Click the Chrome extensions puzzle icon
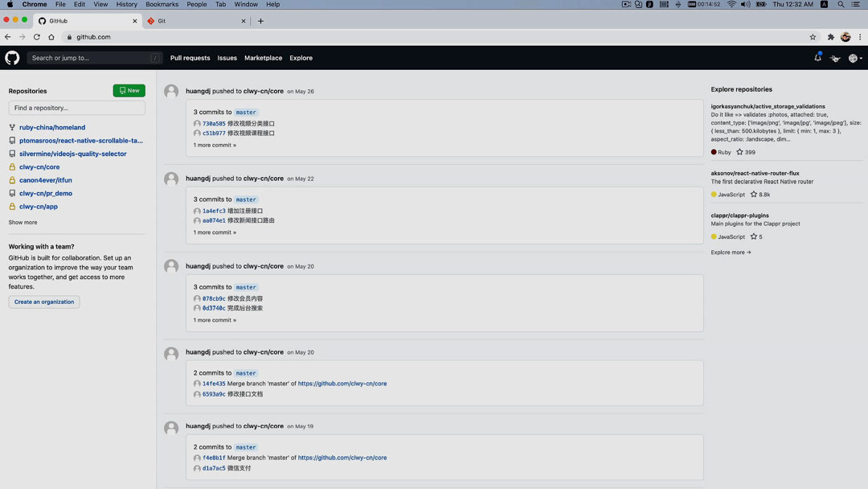Viewport: 868px width, 489px height. pyautogui.click(x=831, y=37)
